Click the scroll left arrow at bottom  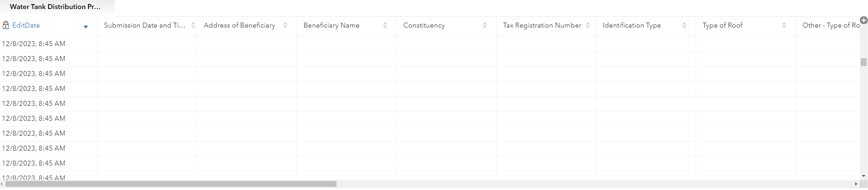click(3, 184)
